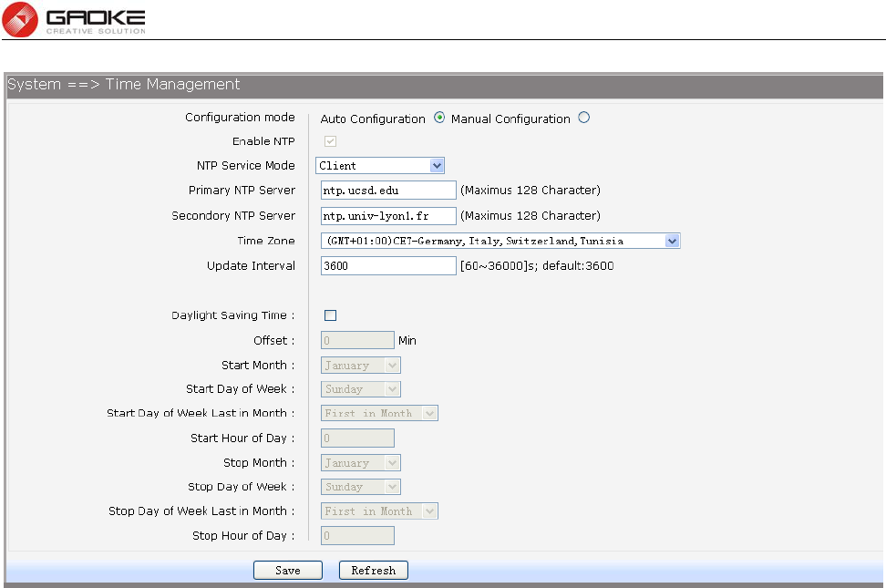Click the Gaoke logo
This screenshot has width=886, height=588.
[x=74, y=20]
